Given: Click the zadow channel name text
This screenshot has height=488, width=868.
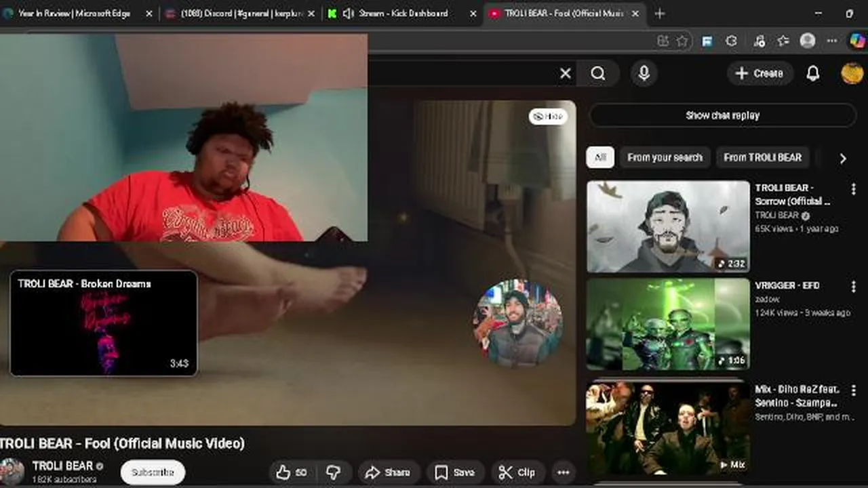Looking at the screenshot, I should click(767, 299).
